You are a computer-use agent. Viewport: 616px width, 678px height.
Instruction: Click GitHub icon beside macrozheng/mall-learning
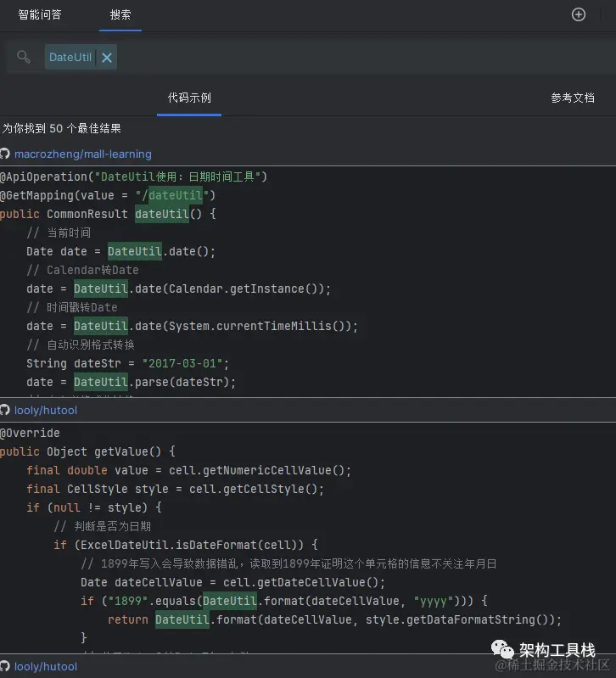(5, 154)
